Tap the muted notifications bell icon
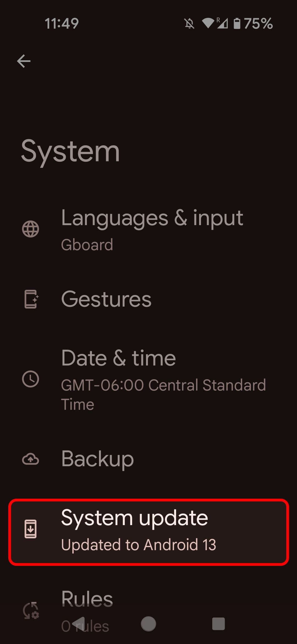 [x=189, y=23]
